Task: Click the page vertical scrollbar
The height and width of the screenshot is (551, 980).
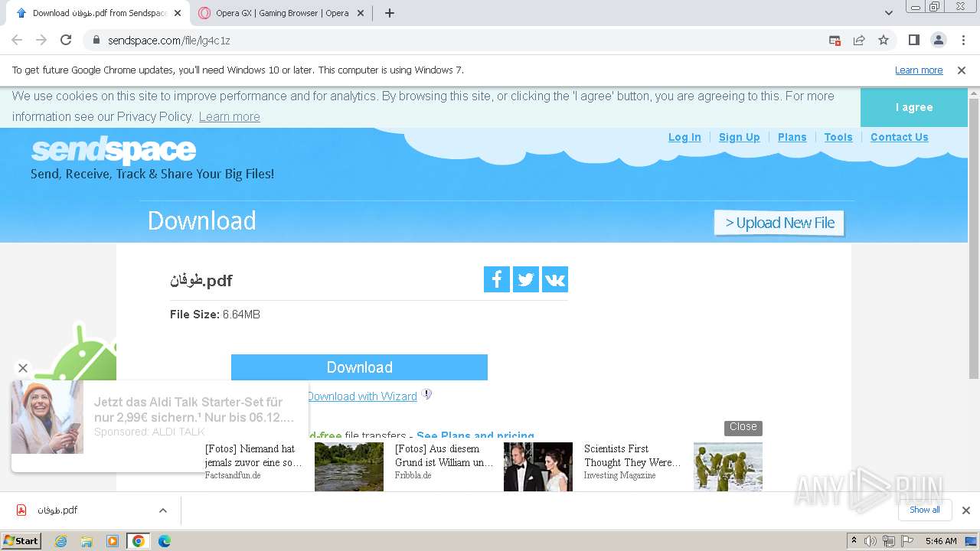Action: (974, 239)
